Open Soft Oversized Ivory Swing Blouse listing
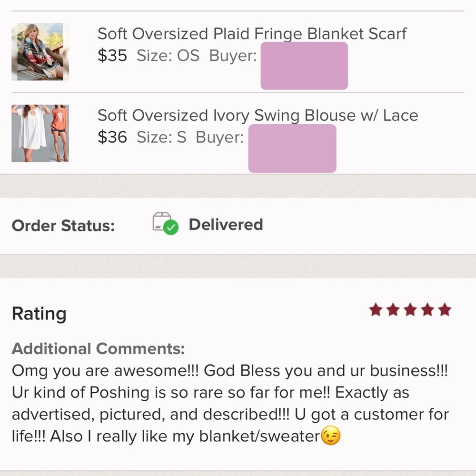Image resolution: width=476 pixels, height=476 pixels. (x=258, y=115)
